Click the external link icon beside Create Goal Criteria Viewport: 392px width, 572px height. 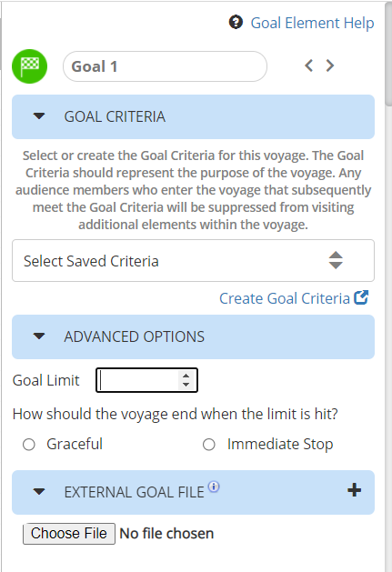361,297
